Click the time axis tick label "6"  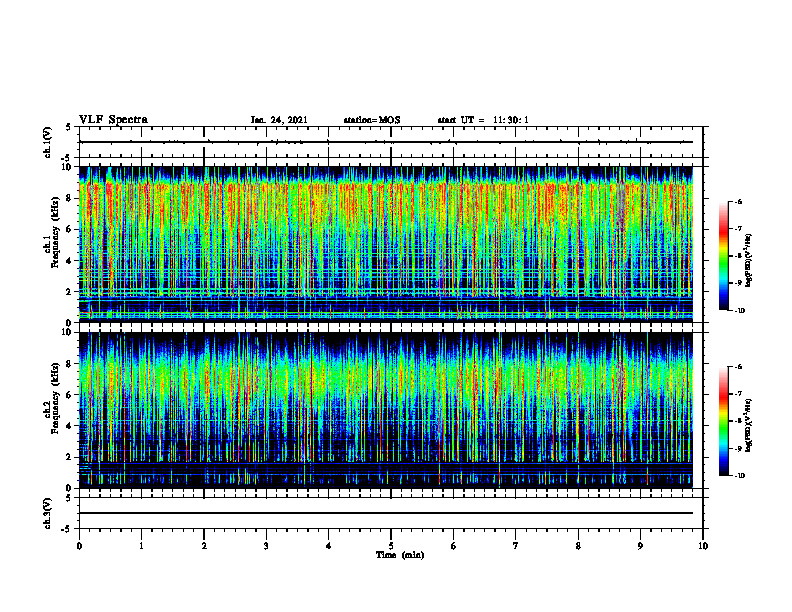click(x=454, y=546)
